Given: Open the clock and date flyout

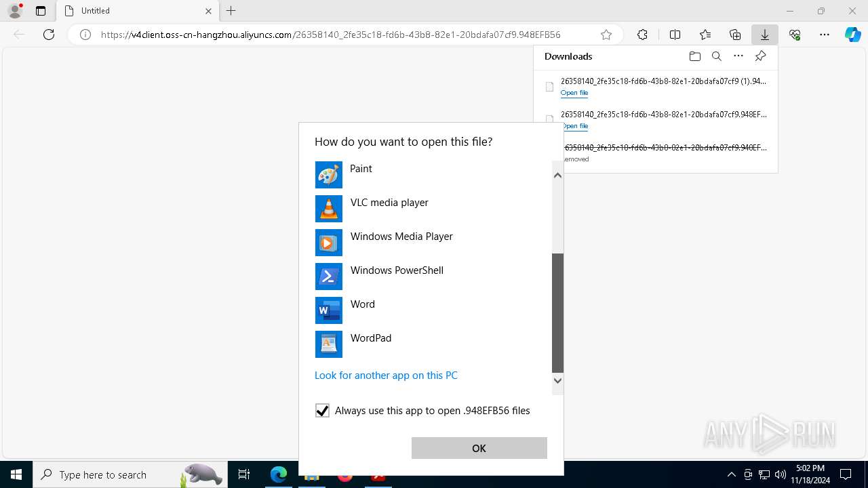Looking at the screenshot, I should tap(810, 474).
